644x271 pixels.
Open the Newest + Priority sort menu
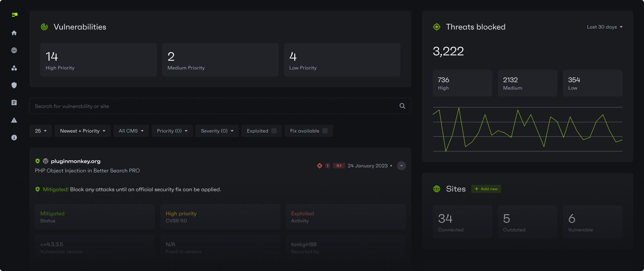tap(82, 130)
